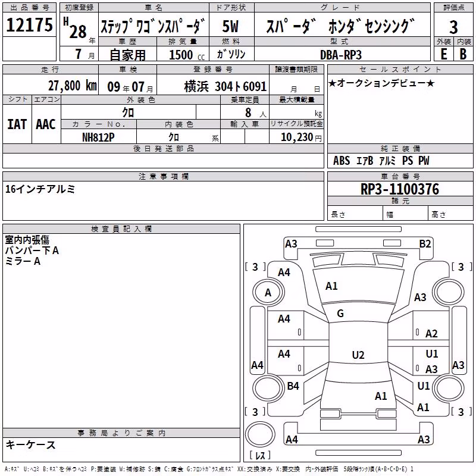
Task: Click the office notice キーケース
Action: tap(31, 445)
